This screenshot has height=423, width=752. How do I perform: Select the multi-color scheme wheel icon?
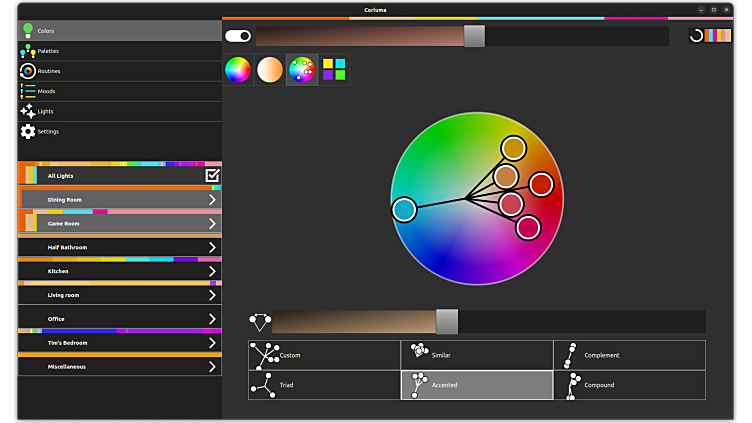[x=302, y=70]
